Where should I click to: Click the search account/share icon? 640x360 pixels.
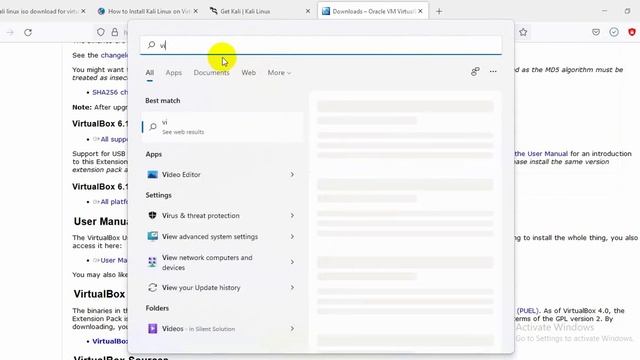pyautogui.click(x=475, y=72)
